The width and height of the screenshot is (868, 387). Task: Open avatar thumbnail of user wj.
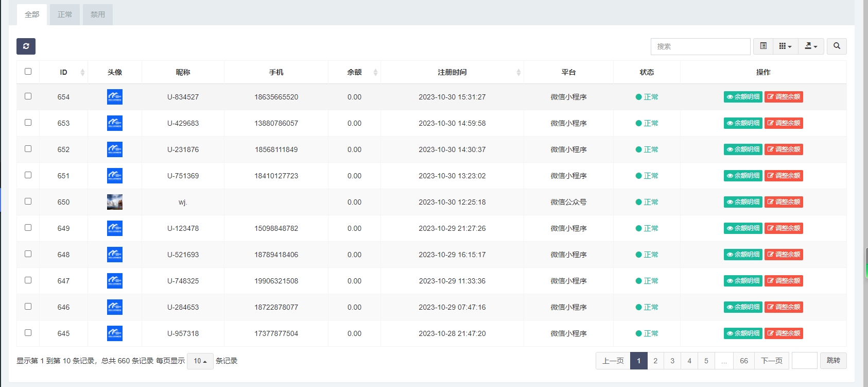click(x=114, y=202)
